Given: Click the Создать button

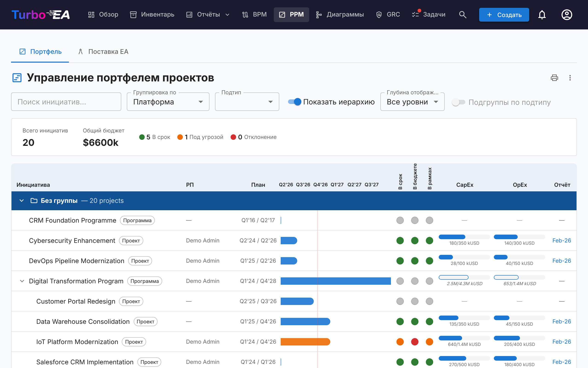Looking at the screenshot, I should 504,14.
